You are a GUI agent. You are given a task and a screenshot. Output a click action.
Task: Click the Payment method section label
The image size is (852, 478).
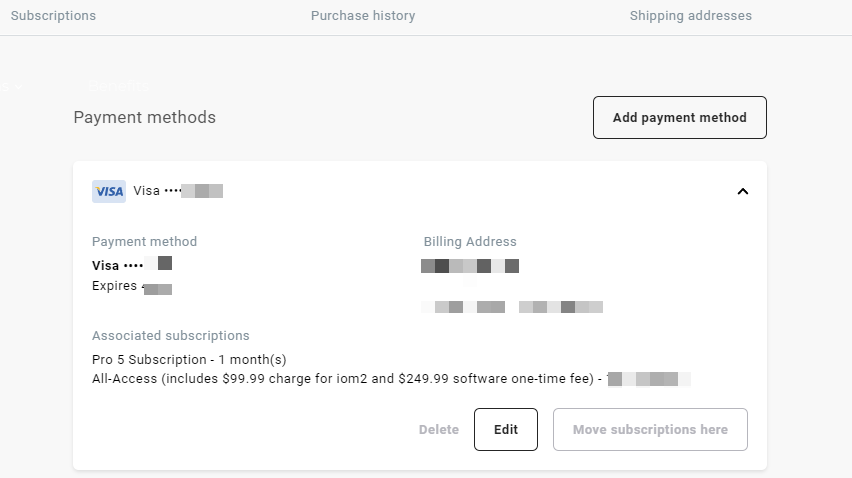coord(145,242)
